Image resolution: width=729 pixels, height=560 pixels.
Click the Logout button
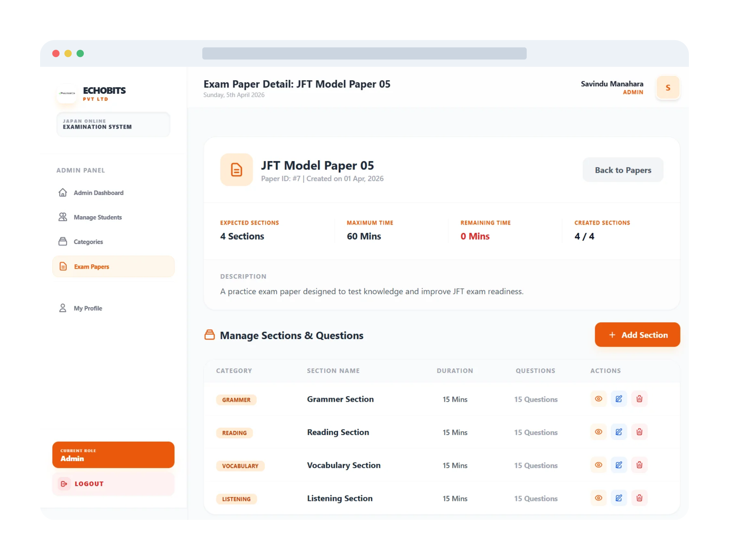(89, 484)
